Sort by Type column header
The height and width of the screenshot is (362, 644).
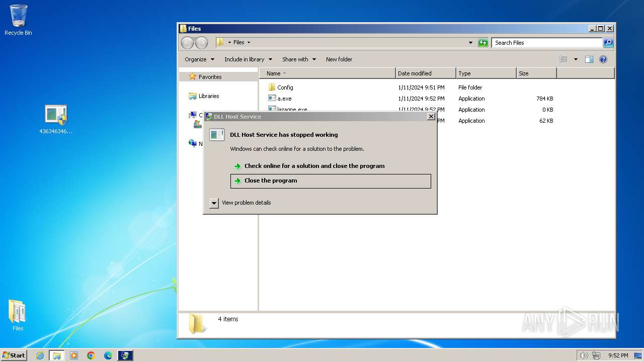tap(487, 73)
